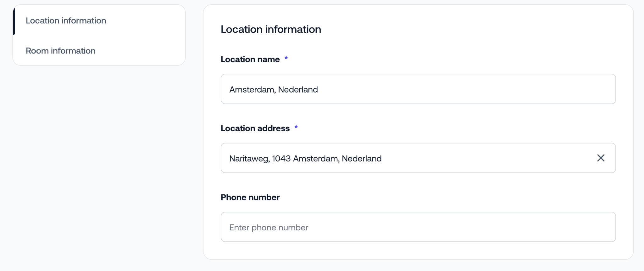Click the Location address field label
The height and width of the screenshot is (271, 644).
[x=255, y=128]
